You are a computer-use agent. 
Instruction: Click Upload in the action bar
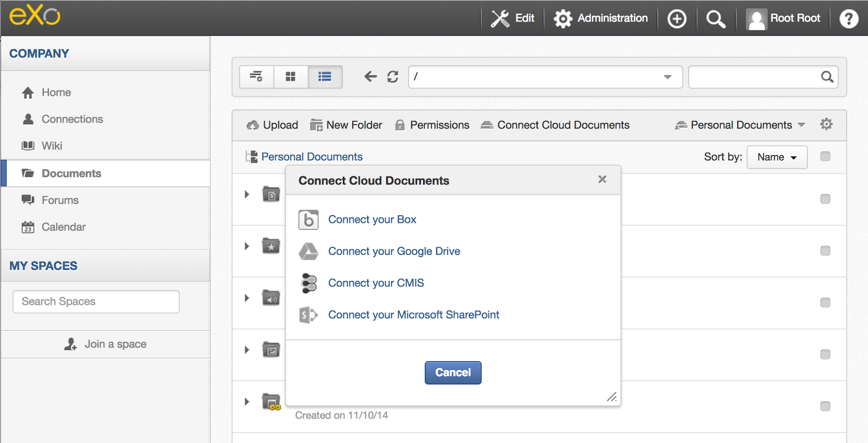(272, 125)
